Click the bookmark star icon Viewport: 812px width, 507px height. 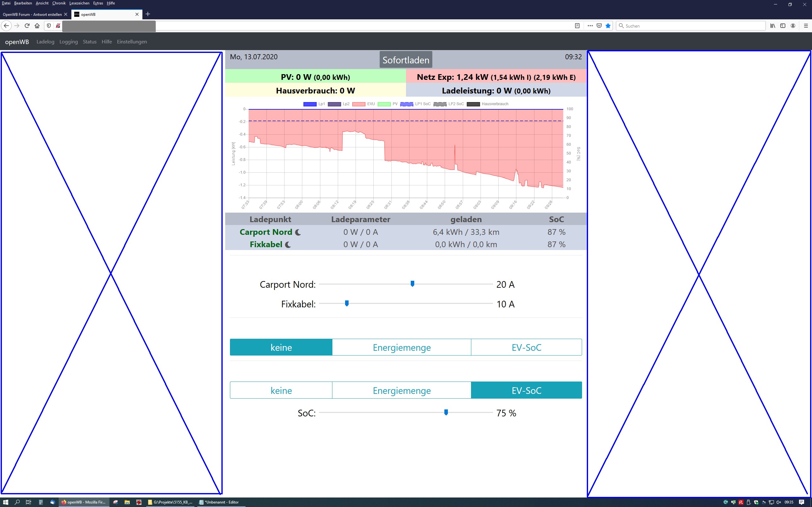(x=608, y=25)
